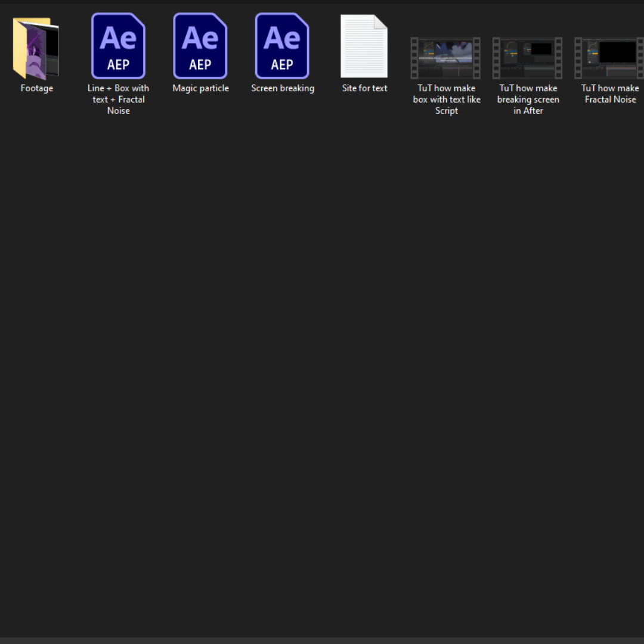Click the 'Screen breaking' file name
644x644 pixels.
click(283, 88)
